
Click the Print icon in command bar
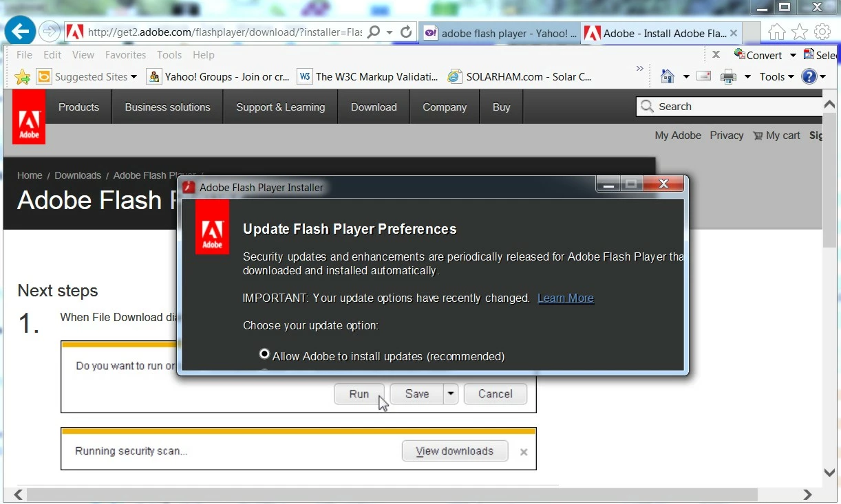(728, 77)
